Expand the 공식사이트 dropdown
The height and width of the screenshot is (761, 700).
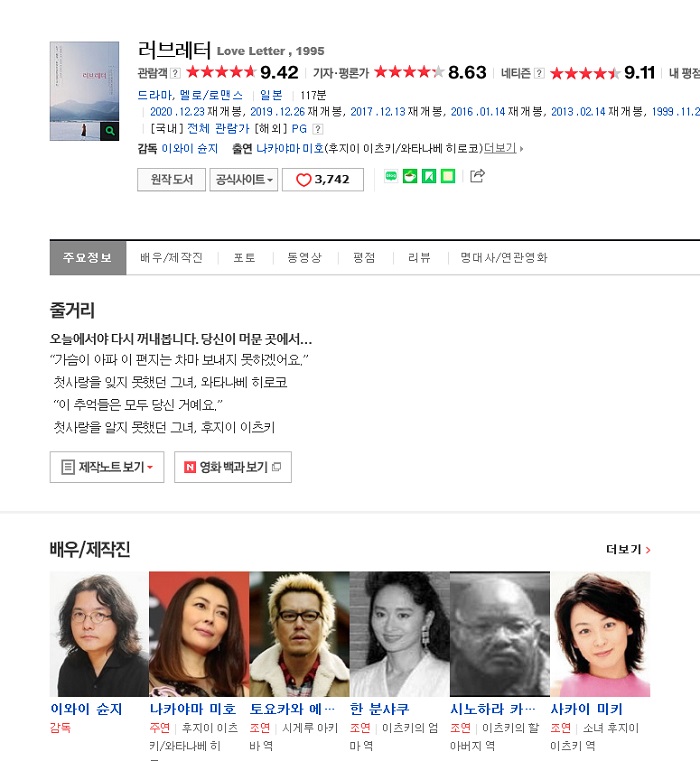(x=244, y=180)
